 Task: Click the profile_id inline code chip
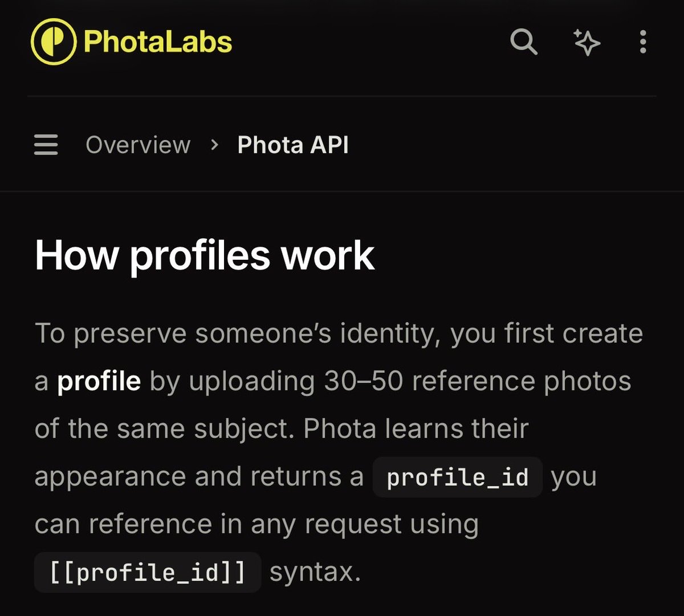(x=457, y=477)
